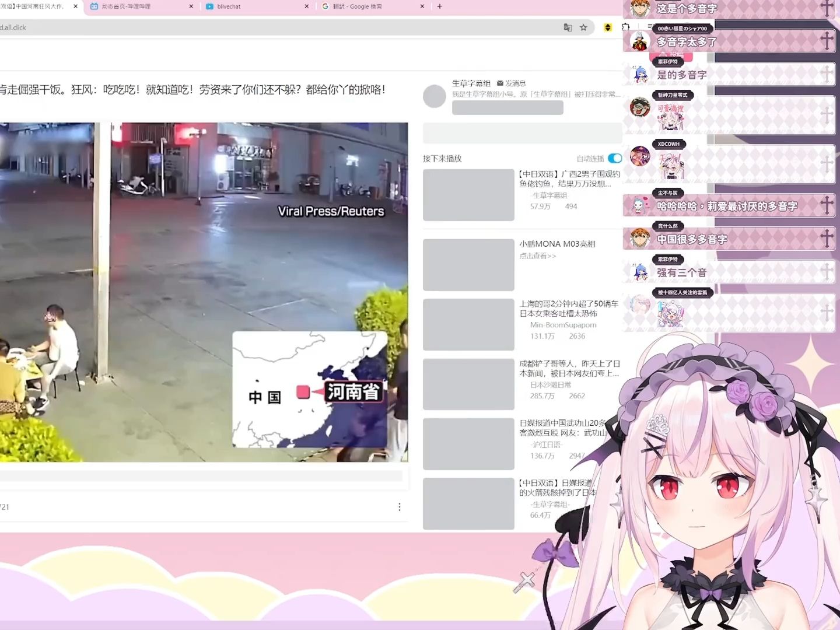Open uploader 沪江日语
The width and height of the screenshot is (840, 630).
tap(547, 444)
